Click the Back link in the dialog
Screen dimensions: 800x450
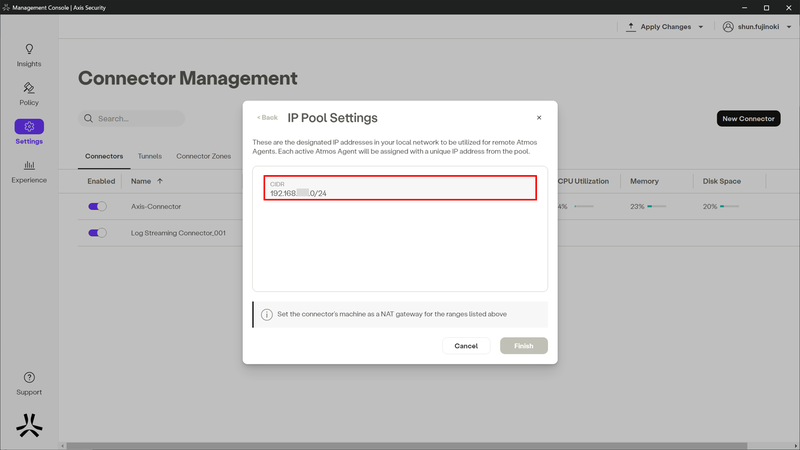267,118
